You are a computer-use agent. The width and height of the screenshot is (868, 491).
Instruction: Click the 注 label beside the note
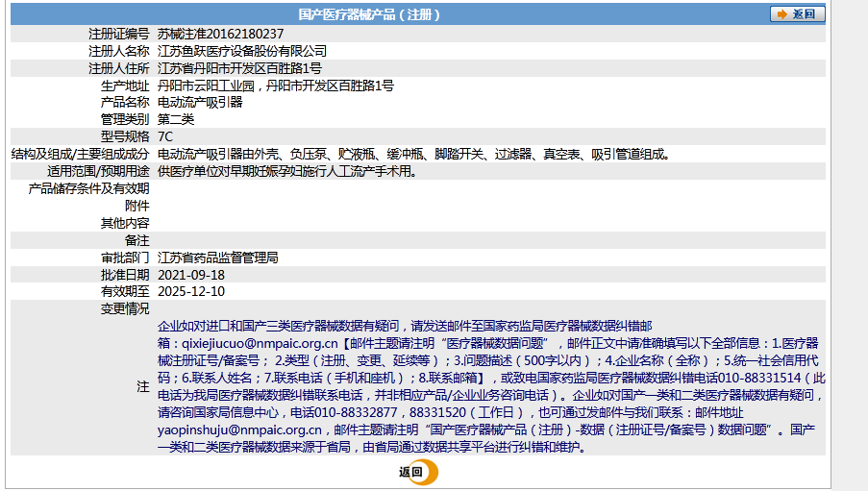pos(143,386)
